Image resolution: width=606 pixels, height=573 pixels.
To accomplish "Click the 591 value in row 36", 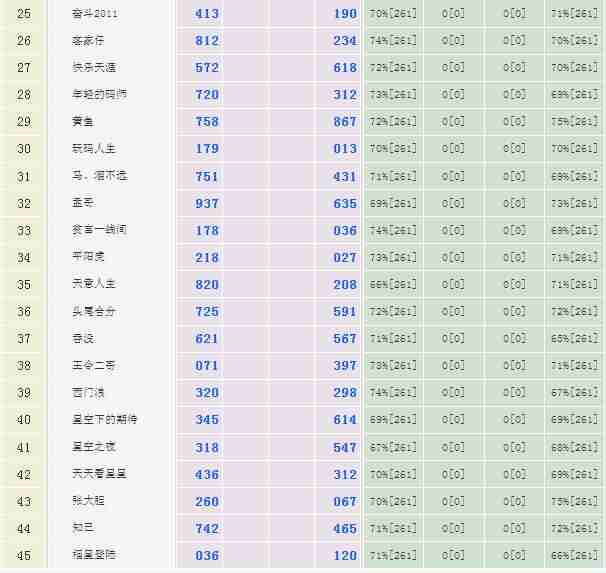I will pos(345,312).
